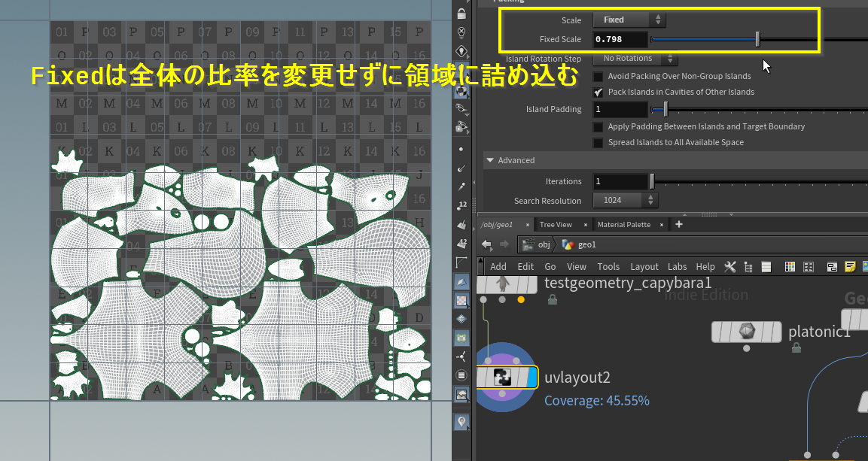Screen dimensions: 868x461
Task: Enable Apply Padding Between Islands and Target Boundary
Action: tap(598, 126)
